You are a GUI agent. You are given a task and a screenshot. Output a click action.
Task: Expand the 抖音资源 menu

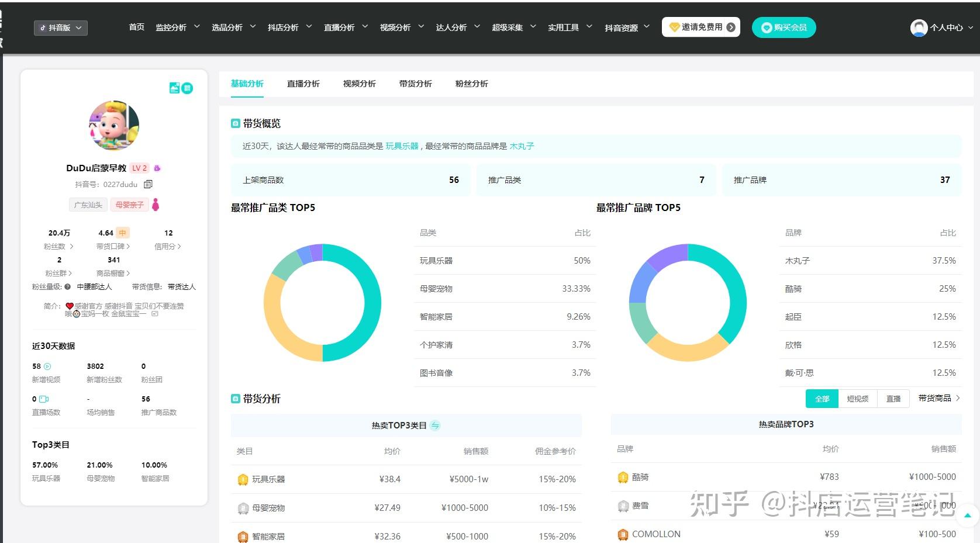627,27
